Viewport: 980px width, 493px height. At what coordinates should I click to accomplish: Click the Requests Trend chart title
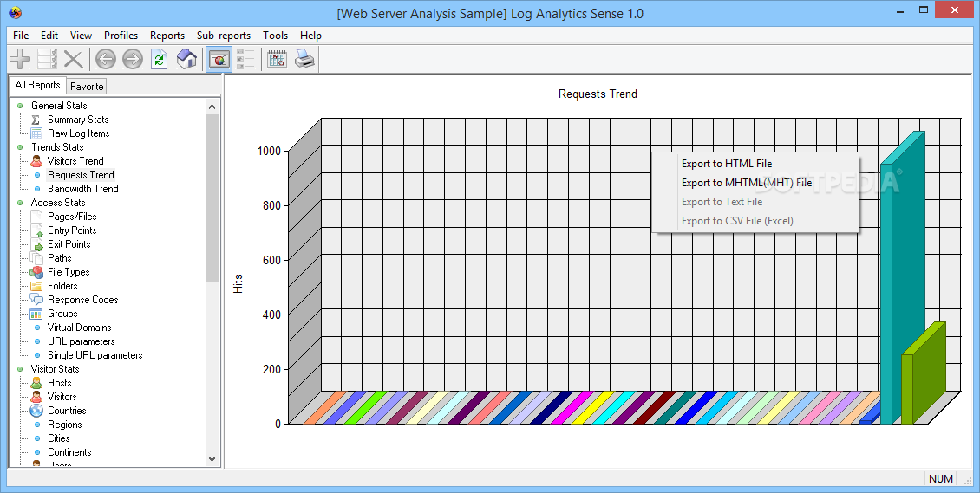pyautogui.click(x=598, y=94)
